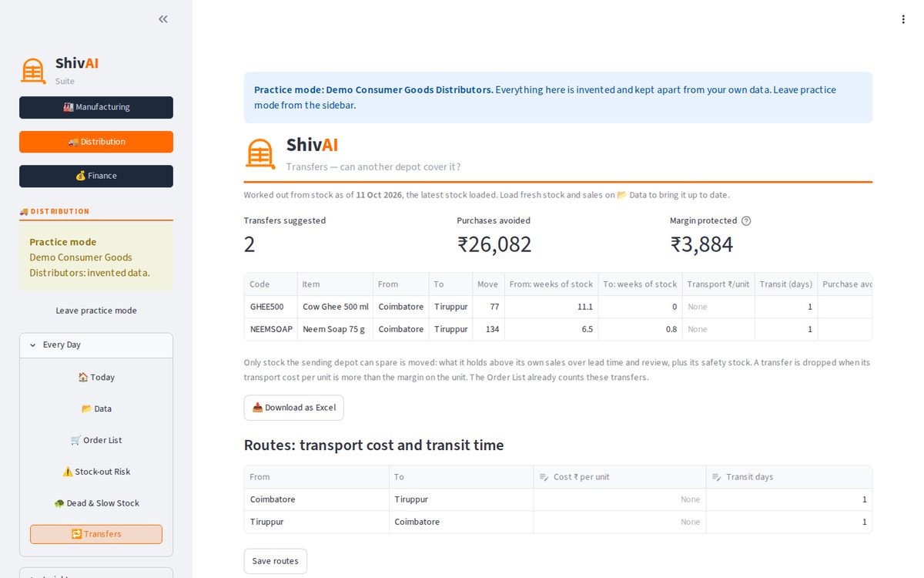
Task: Open the Manufacturing suite
Action: pyautogui.click(x=96, y=107)
